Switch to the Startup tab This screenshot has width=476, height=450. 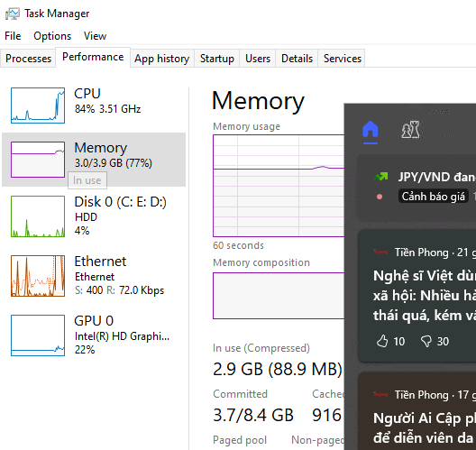pos(217,59)
